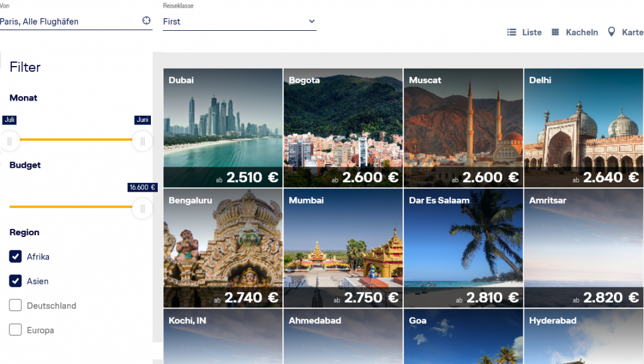
Task: Click the grid icon next to Kacheln
Action: pyautogui.click(x=555, y=32)
